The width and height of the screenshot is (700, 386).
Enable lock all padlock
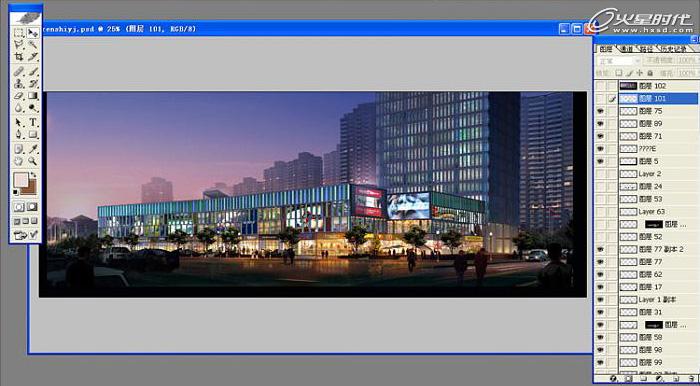(650, 73)
